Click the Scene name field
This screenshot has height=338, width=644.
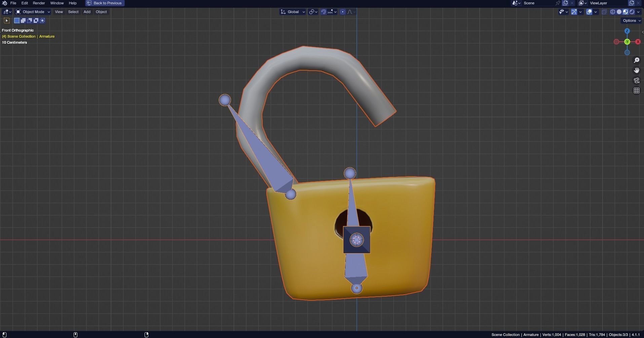point(538,3)
